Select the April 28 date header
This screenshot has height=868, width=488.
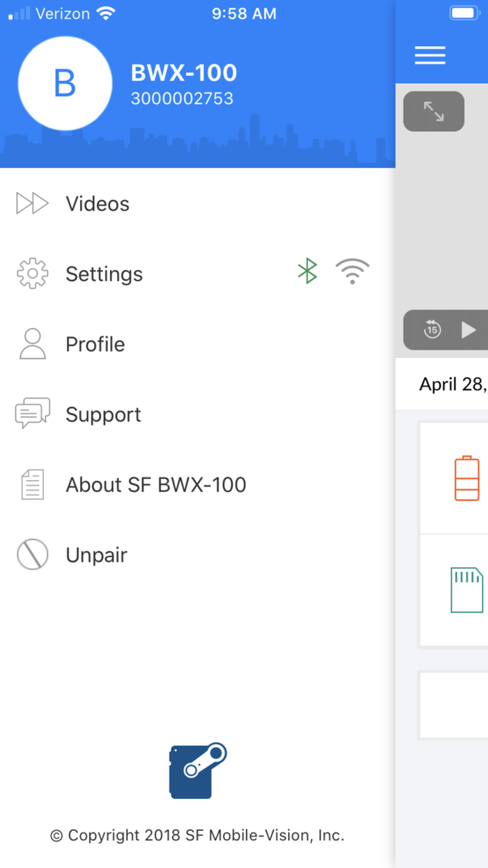coord(452,384)
